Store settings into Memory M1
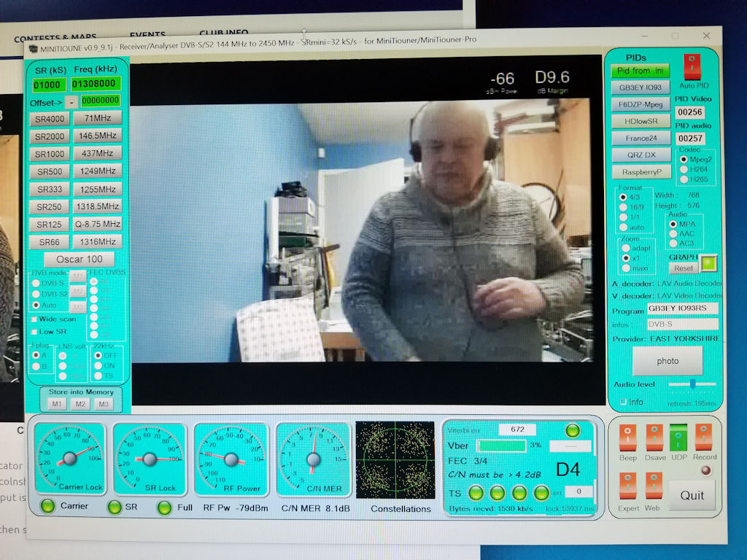The image size is (747, 560). click(57, 404)
